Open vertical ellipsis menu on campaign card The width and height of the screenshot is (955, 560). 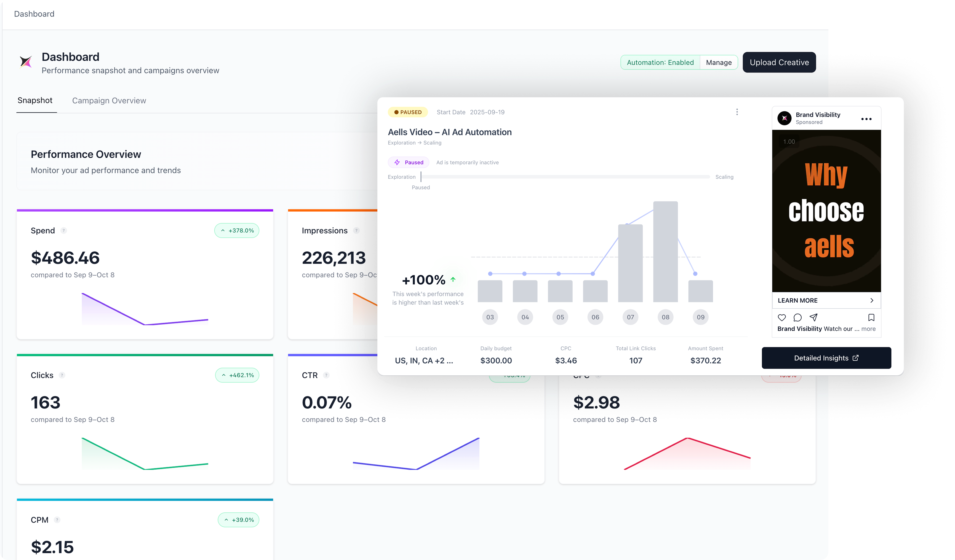tap(737, 112)
